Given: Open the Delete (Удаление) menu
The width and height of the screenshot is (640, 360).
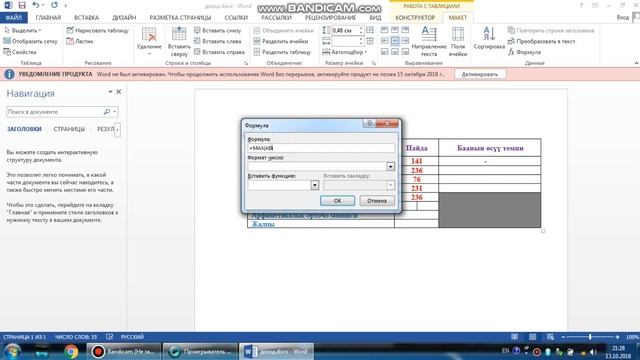Looking at the screenshot, I should click(x=149, y=42).
